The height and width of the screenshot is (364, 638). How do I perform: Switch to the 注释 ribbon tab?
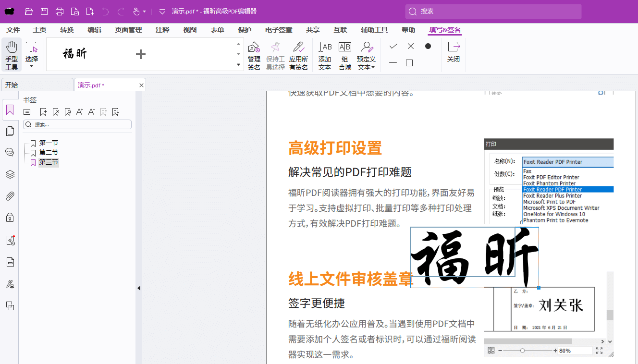(162, 30)
